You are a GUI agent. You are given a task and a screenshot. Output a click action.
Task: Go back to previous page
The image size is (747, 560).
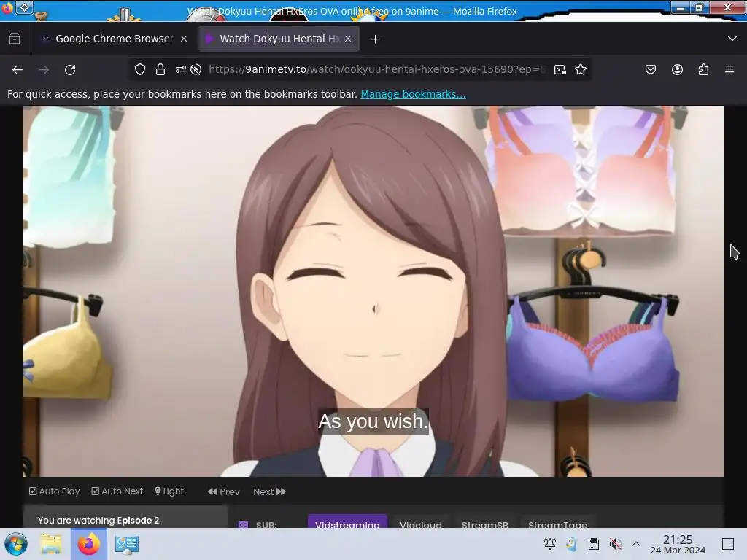(x=18, y=70)
